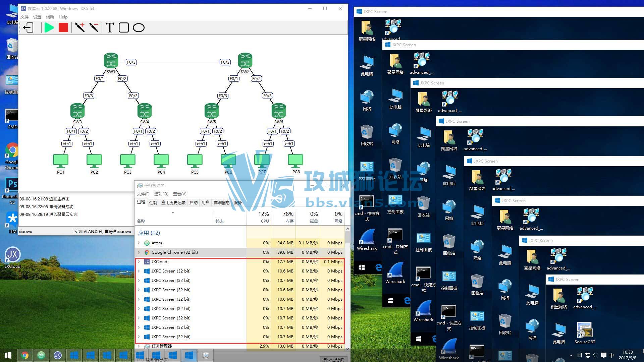Click switch SW2 in the topology
The width and height of the screenshot is (644, 362).
pyautogui.click(x=245, y=60)
